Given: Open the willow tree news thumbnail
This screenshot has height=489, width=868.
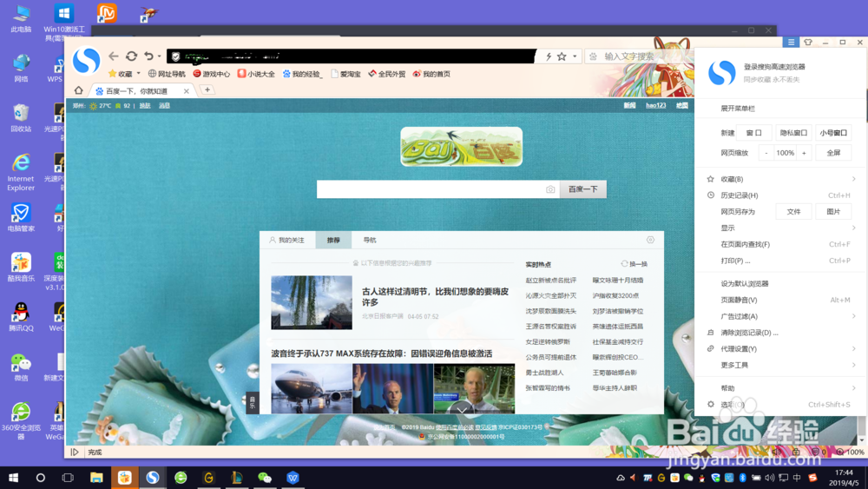Looking at the screenshot, I should [312, 302].
